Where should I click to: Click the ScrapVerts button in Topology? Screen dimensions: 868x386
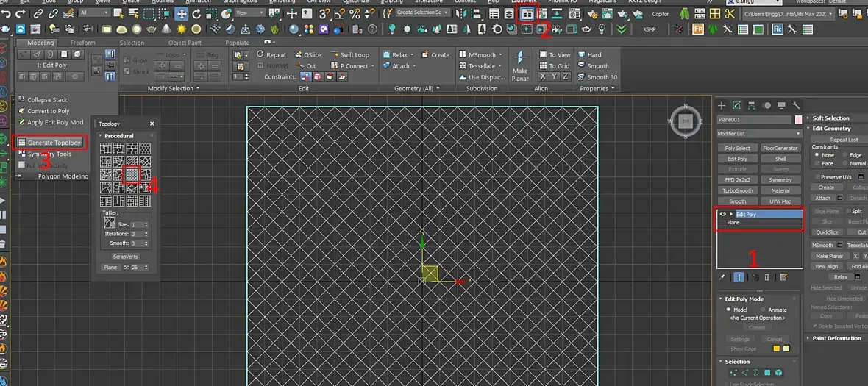point(124,256)
